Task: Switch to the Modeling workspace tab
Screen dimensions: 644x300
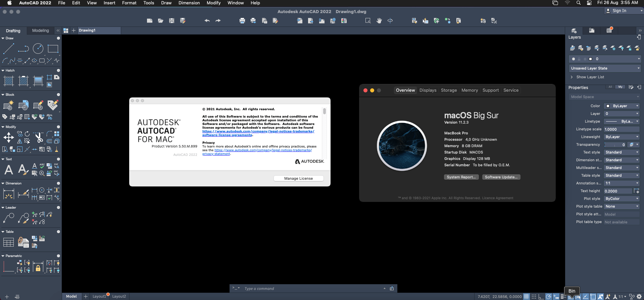Action: (40, 31)
